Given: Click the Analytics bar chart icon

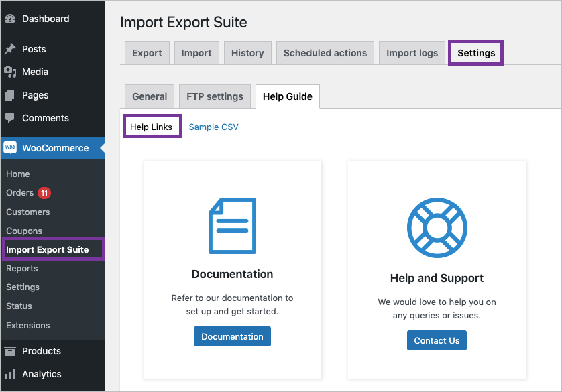Looking at the screenshot, I should [x=10, y=374].
